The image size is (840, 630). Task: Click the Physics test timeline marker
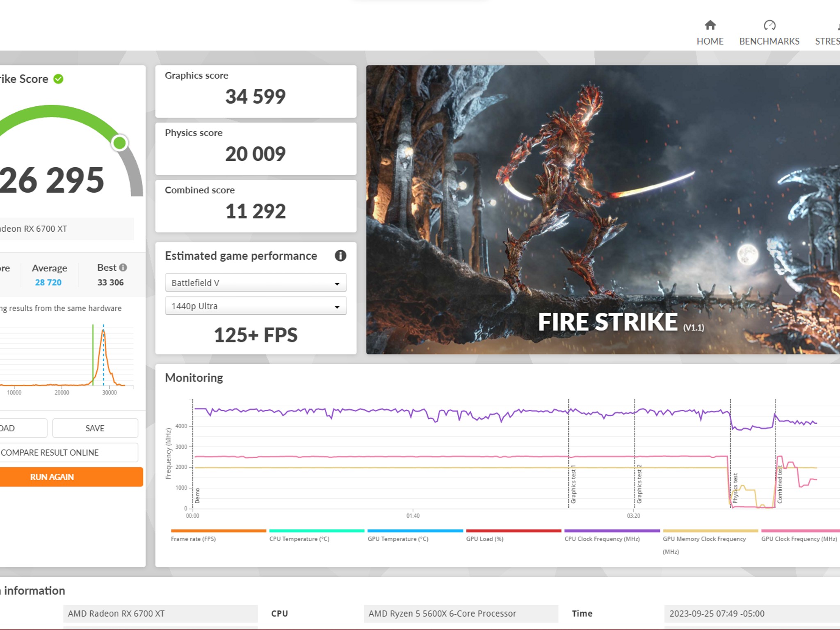[x=735, y=488]
